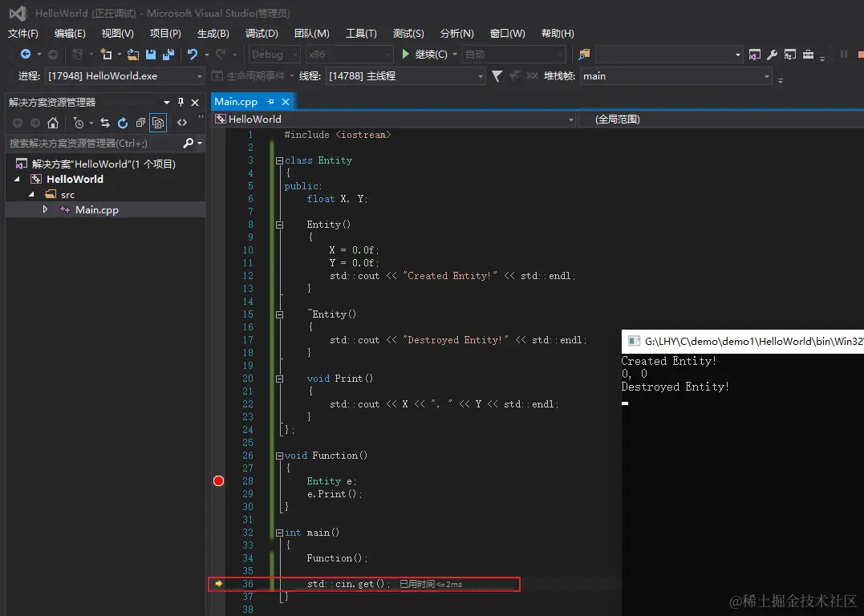Screen dimensions: 864x616
Task: Click the Open File folder icon
Action: point(133,55)
